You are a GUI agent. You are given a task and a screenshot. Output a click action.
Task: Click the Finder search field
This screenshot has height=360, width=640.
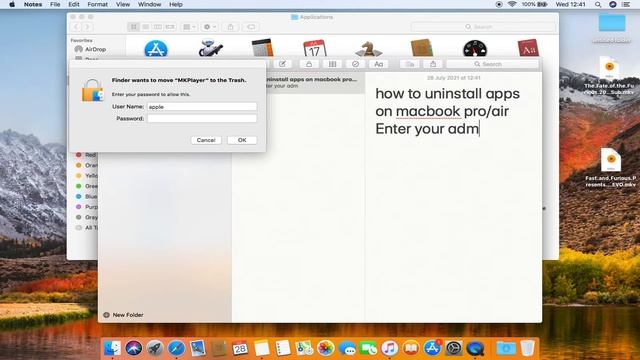483,27
